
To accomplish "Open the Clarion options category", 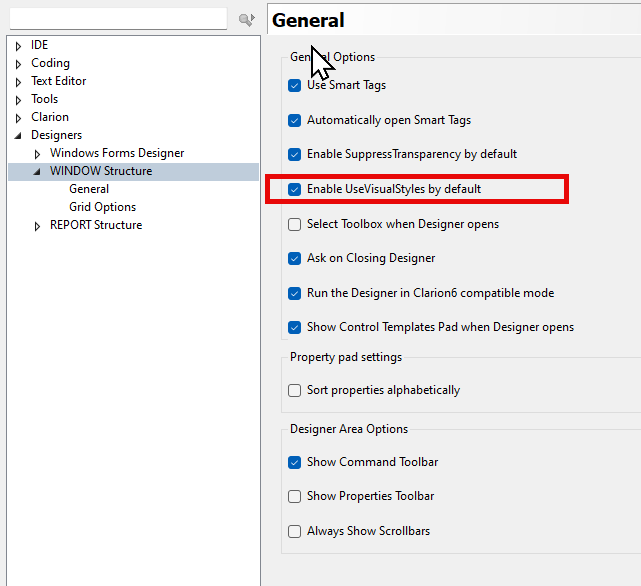I will [50, 117].
